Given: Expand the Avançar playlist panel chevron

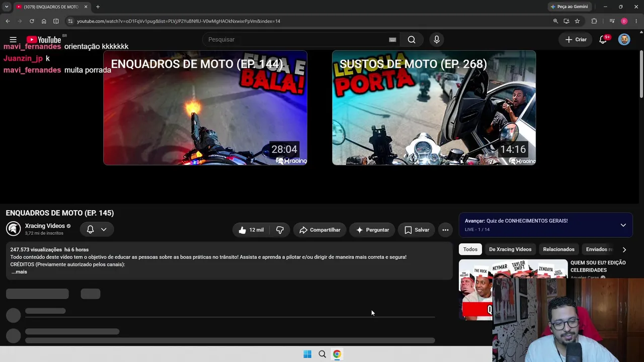Looking at the screenshot, I should point(623,225).
